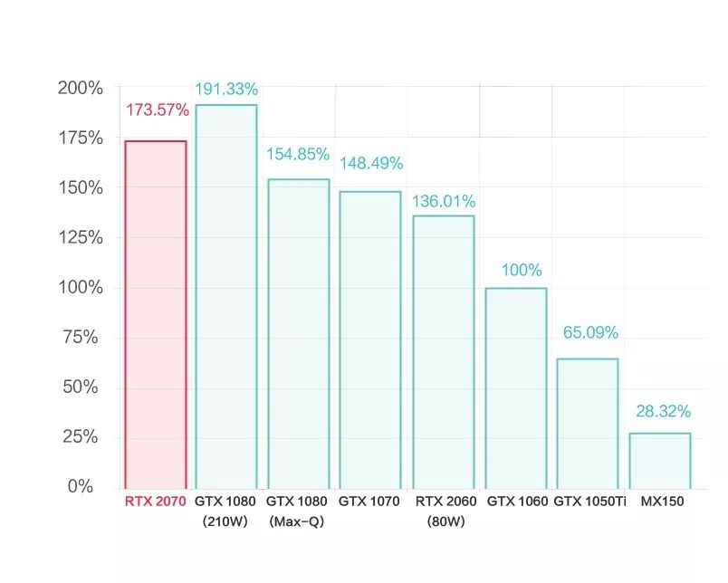Click the 65.09% value label
The height and width of the screenshot is (583, 728).
590,332
